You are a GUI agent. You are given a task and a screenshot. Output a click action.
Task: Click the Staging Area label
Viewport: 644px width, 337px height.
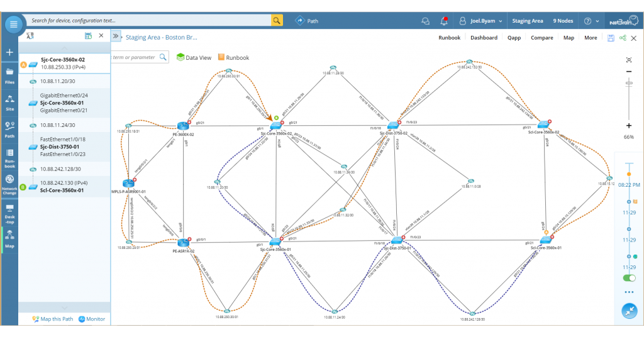[528, 21]
